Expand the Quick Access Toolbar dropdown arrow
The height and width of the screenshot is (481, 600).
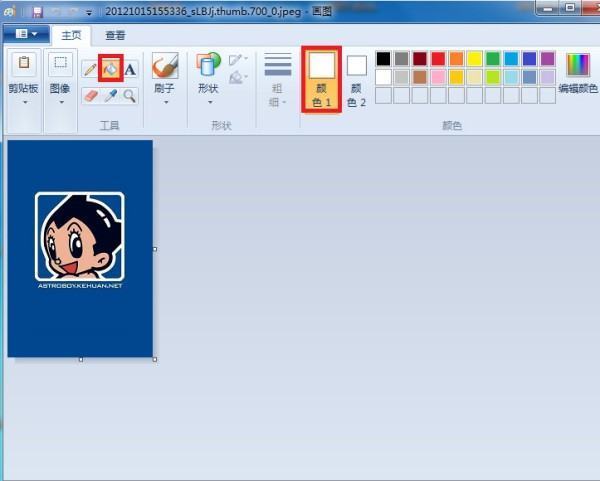point(89,13)
